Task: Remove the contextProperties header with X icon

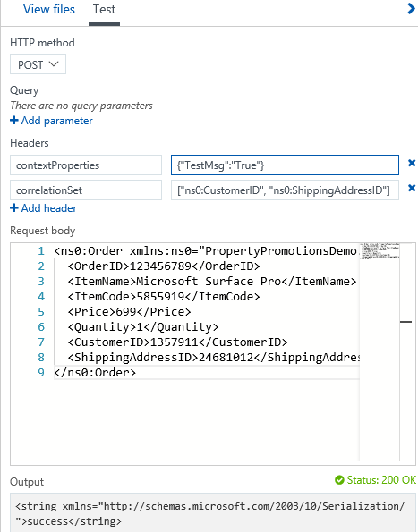Action: [412, 164]
